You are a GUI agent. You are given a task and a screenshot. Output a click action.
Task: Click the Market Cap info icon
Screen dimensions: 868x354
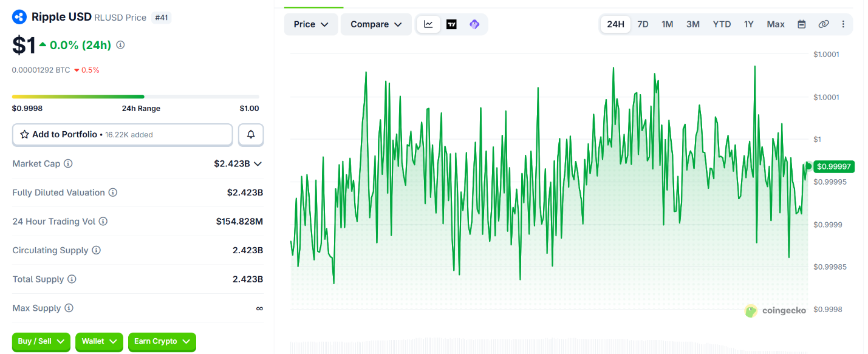tap(68, 163)
